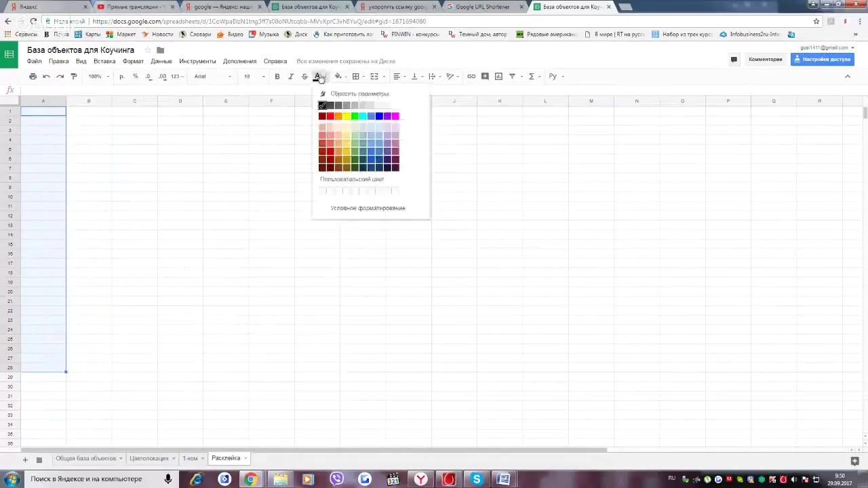Open the Инструменты menu
This screenshot has width=868, height=488.
coord(197,61)
